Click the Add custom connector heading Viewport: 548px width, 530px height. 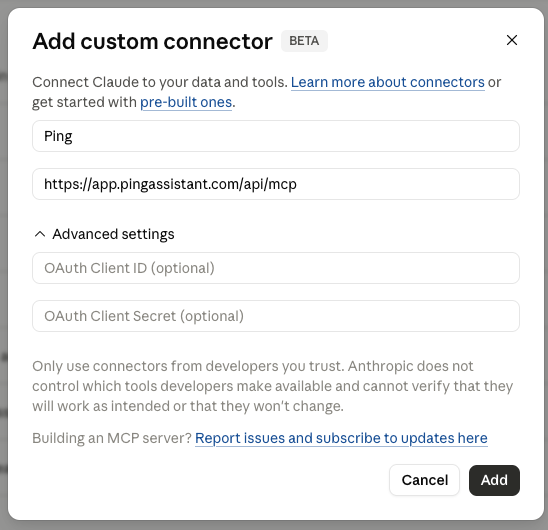[152, 41]
